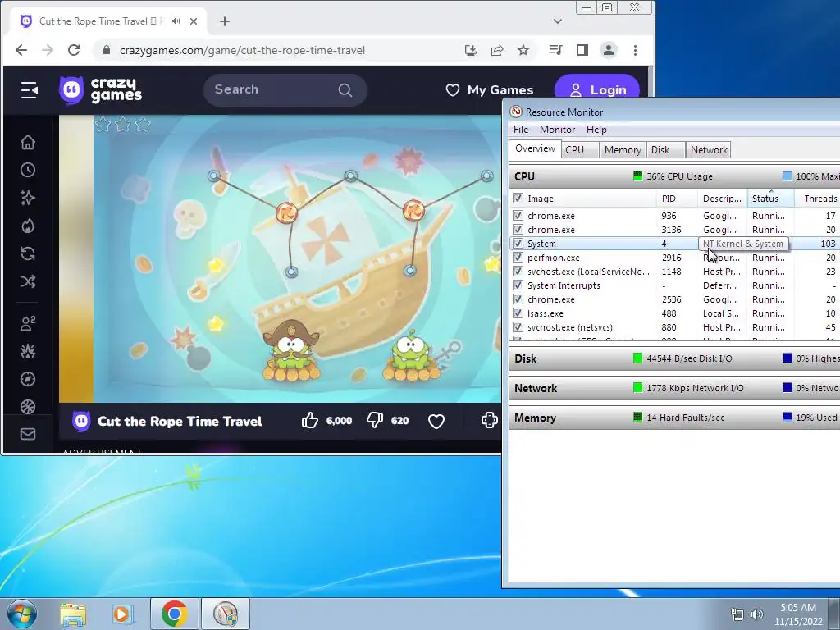Sort processes by PID column
Screen dimensions: 840x630
pos(677,199)
